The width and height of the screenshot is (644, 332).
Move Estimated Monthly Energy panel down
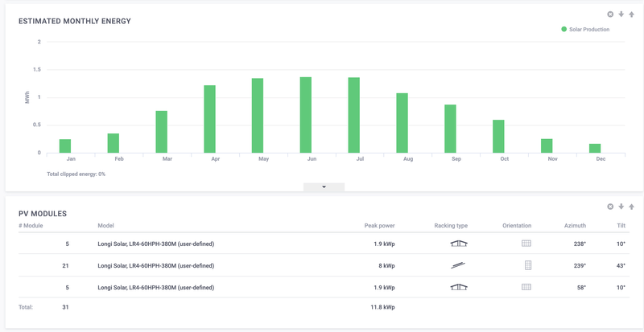tap(621, 14)
